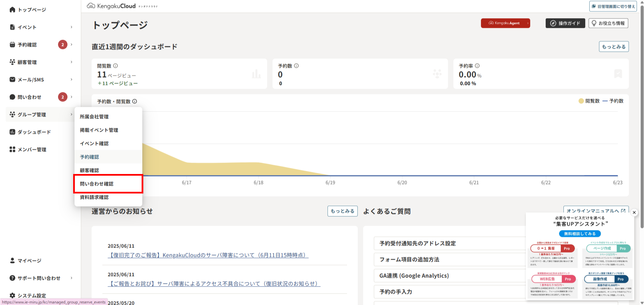Open the 復旧完了のご報告 news link
This screenshot has height=305, width=644.
click(x=208, y=255)
